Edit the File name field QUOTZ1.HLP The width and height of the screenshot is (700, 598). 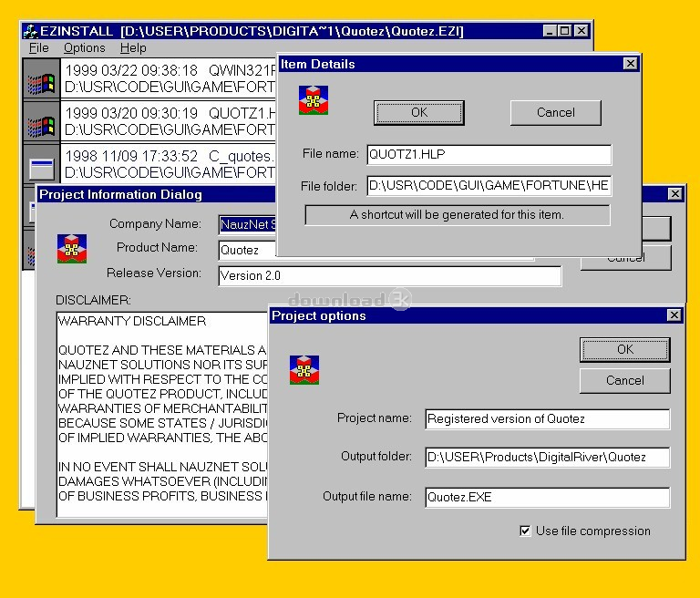[489, 155]
